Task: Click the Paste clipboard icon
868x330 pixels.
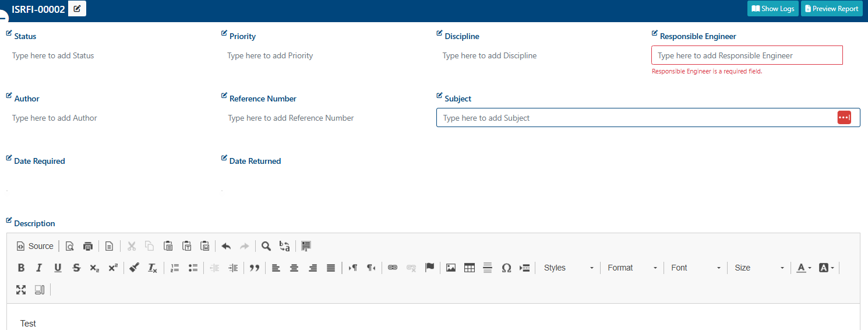Action: coord(168,246)
